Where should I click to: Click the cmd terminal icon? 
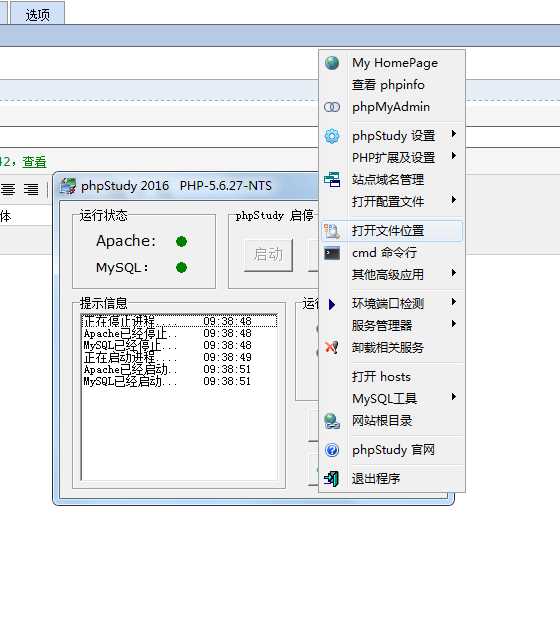coord(332,253)
